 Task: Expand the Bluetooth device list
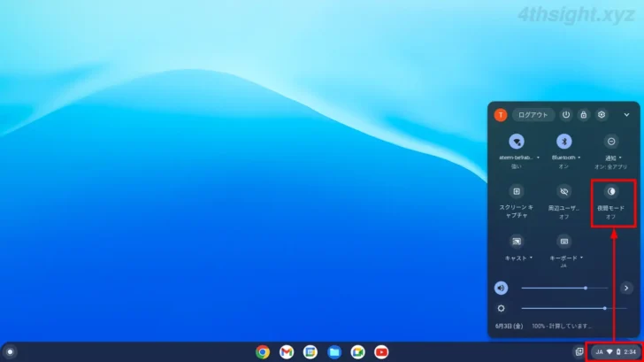[566, 158]
